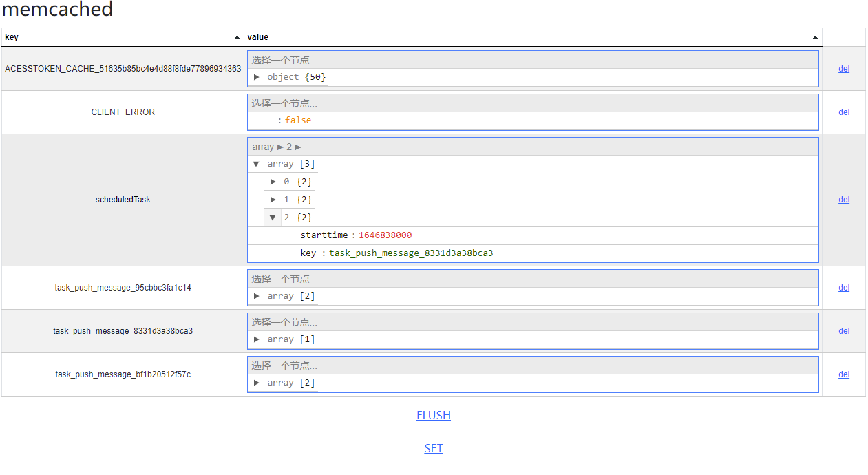Delete task_push_message_bf1b20512f57c entry
This screenshot has width=868, height=475.
(x=844, y=374)
